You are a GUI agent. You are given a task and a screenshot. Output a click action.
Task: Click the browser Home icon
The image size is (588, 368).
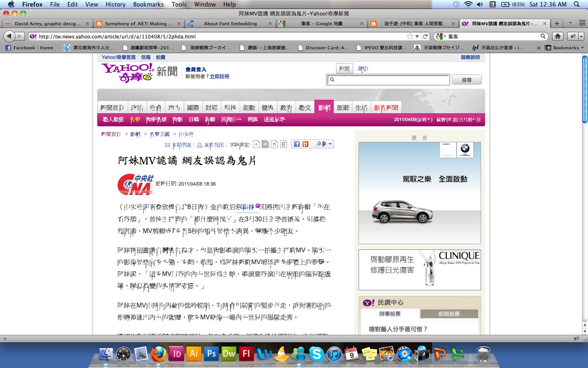(x=558, y=36)
